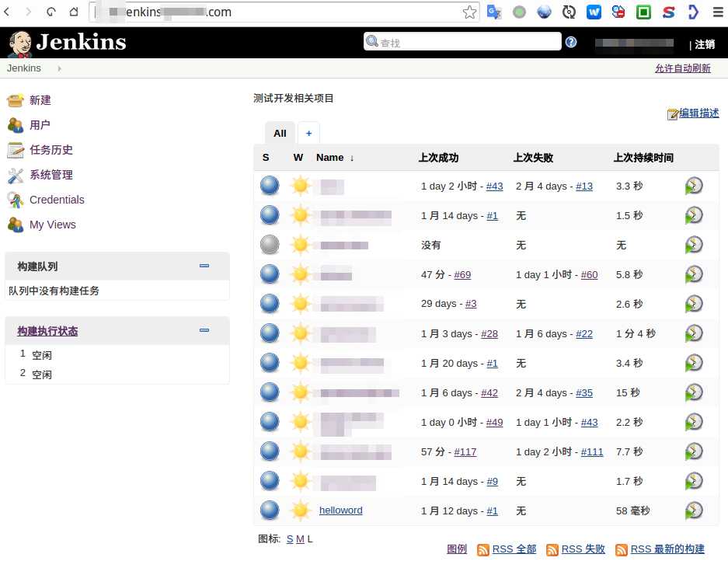Click sunny weather icon in #69 row
The image size is (728, 561).
point(301,274)
